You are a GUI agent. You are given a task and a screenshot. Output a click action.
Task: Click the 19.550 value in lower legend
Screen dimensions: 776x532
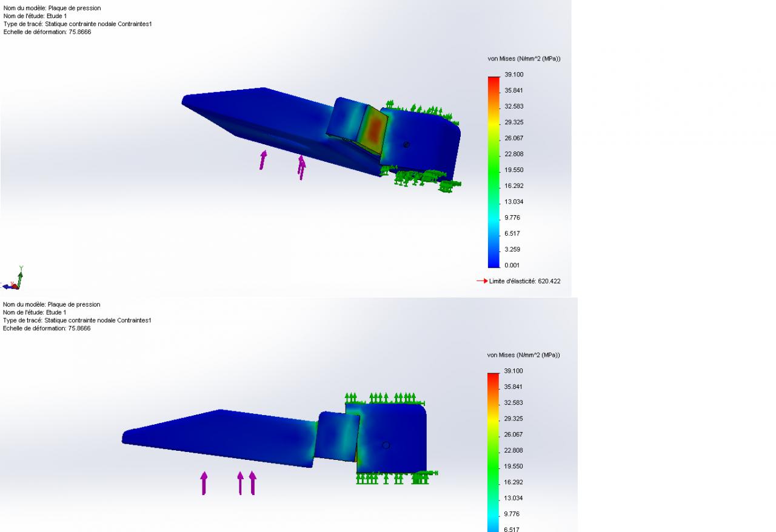point(513,466)
